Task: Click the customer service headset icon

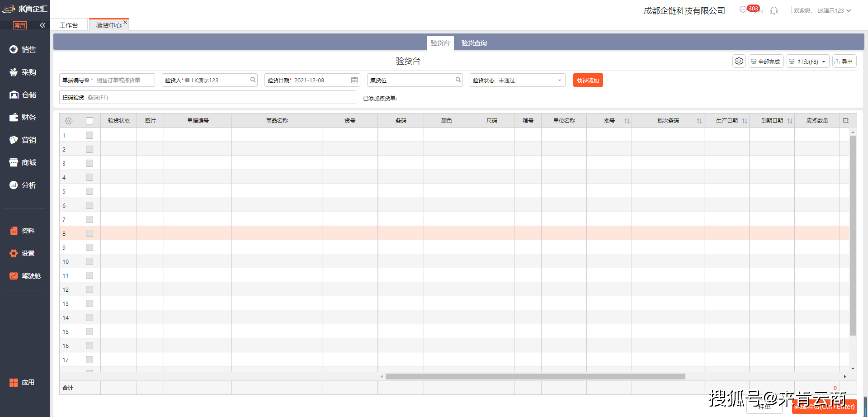Action: click(x=774, y=10)
